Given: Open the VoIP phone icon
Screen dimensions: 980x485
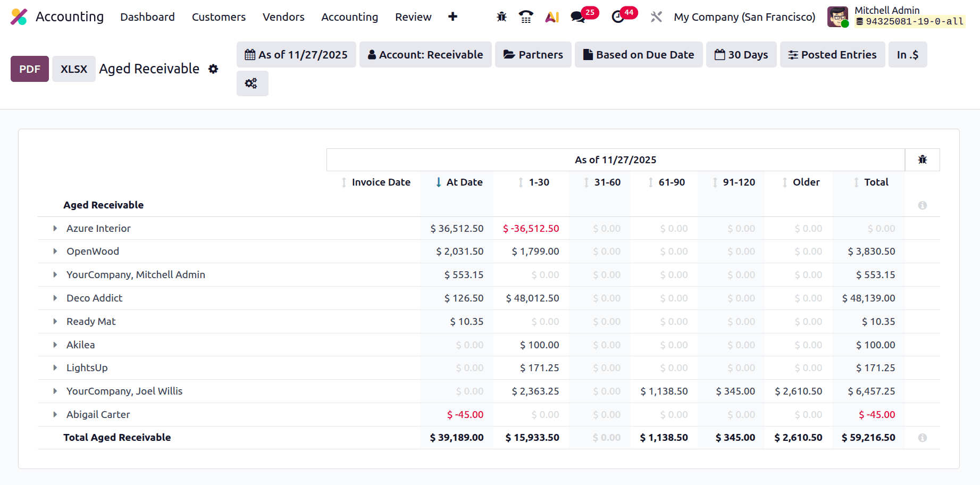Looking at the screenshot, I should pos(526,17).
